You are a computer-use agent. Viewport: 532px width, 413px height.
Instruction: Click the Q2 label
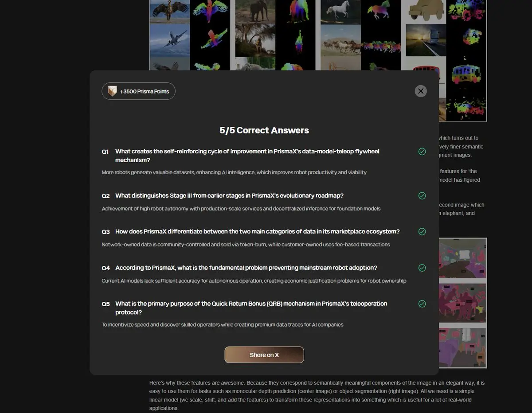click(106, 196)
